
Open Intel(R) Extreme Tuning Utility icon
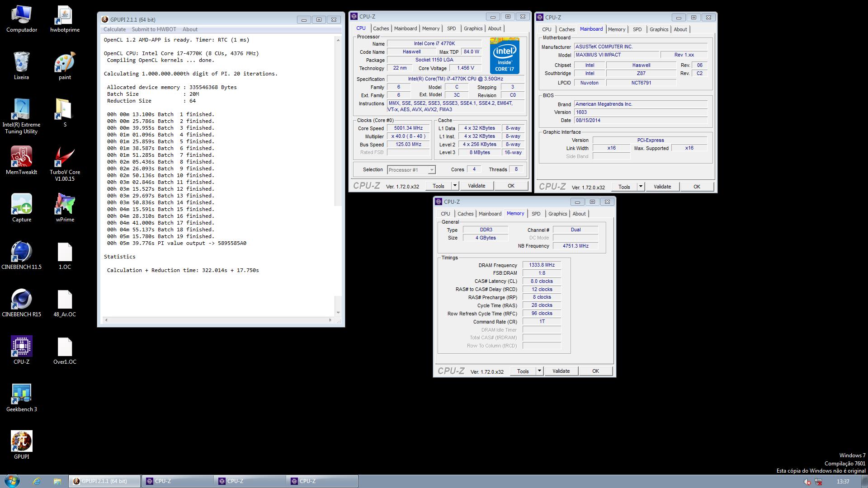pyautogui.click(x=21, y=117)
